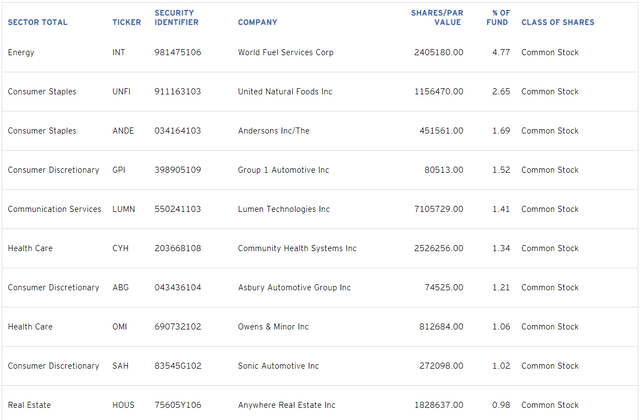Select fund percent 1.21
The width and height of the screenshot is (640, 420).
501,287
